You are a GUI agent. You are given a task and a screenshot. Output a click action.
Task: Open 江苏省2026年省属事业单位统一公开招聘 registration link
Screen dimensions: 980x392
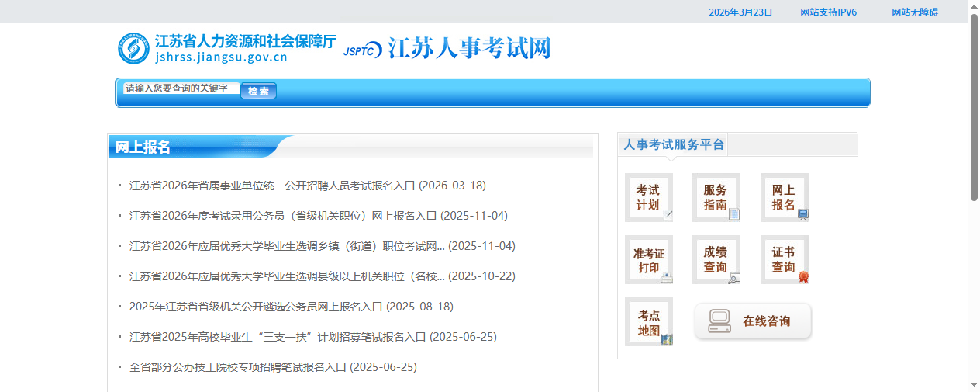[308, 186]
